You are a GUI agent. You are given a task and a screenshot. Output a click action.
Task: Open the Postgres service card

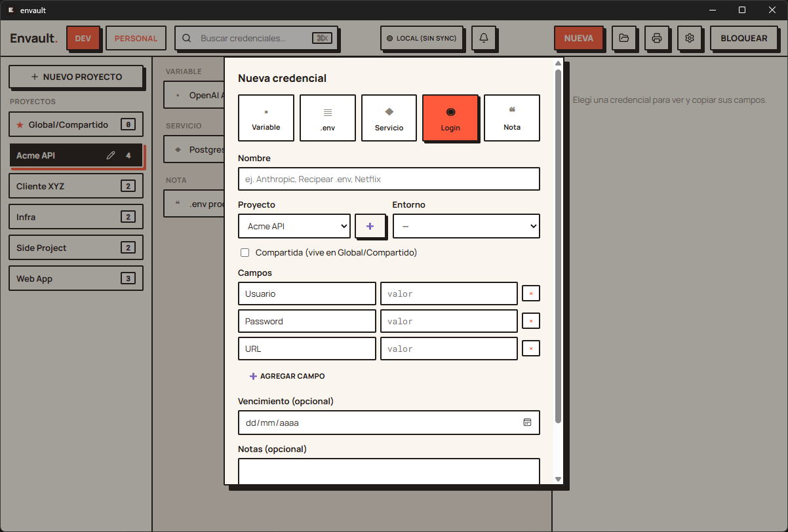tap(194, 149)
